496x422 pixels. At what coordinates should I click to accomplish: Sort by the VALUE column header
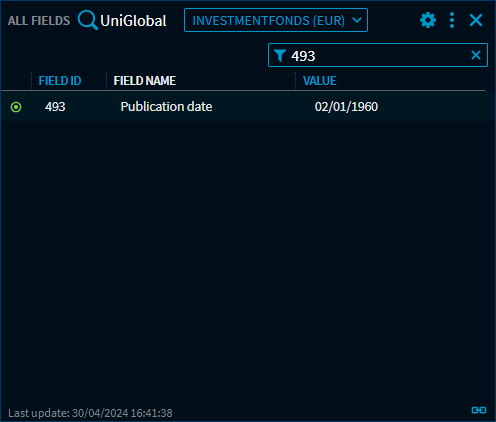319,81
